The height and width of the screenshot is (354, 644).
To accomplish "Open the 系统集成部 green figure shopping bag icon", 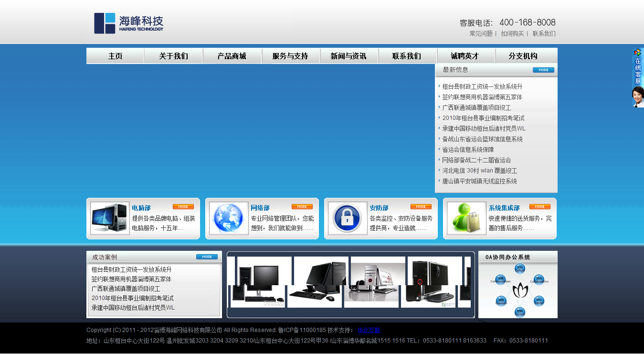I will tap(466, 218).
